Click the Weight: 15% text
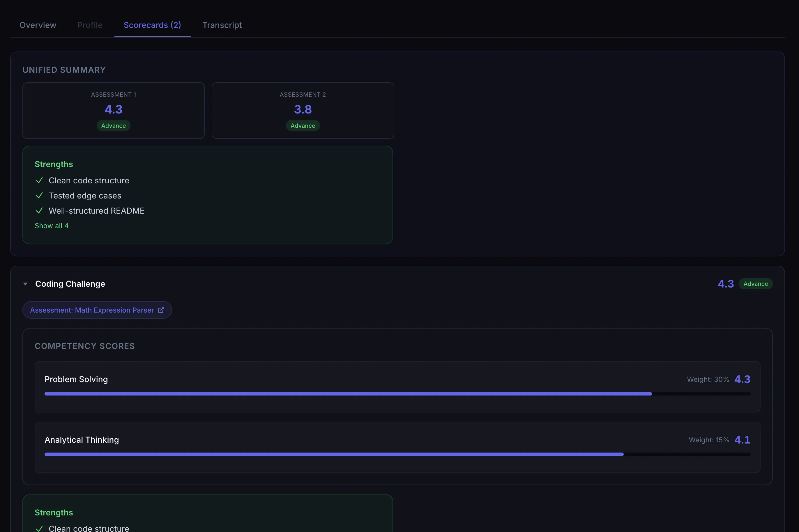Screen dimensions: 799x532 click(709, 440)
